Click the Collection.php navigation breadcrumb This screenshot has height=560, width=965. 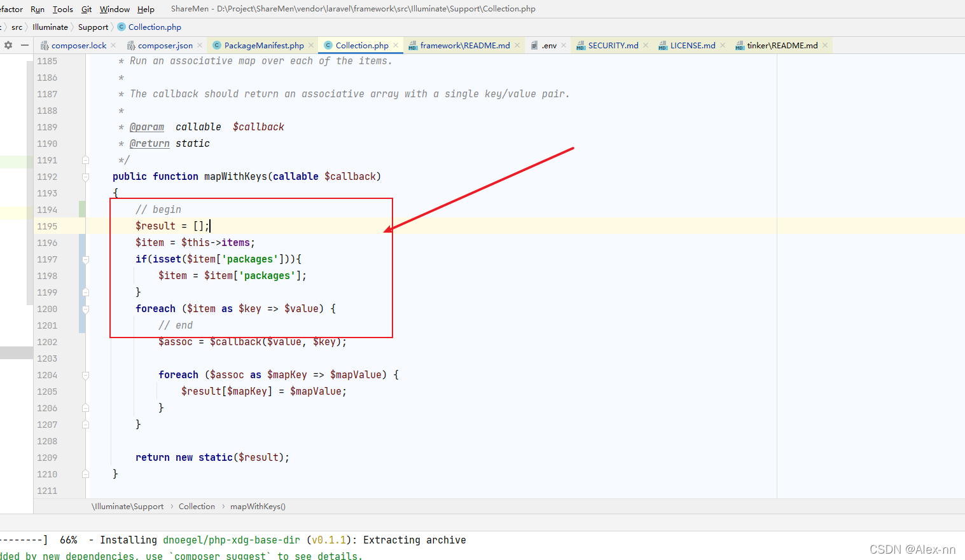click(155, 27)
